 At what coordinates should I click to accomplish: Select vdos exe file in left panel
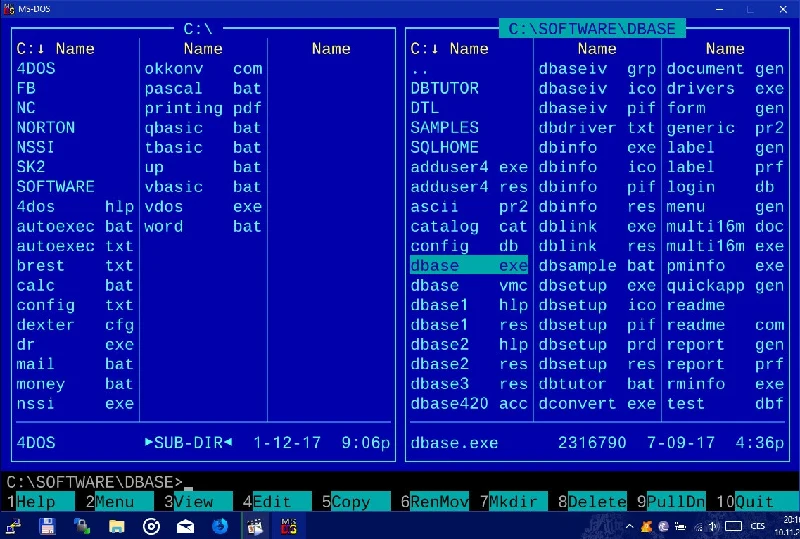click(x=203, y=207)
